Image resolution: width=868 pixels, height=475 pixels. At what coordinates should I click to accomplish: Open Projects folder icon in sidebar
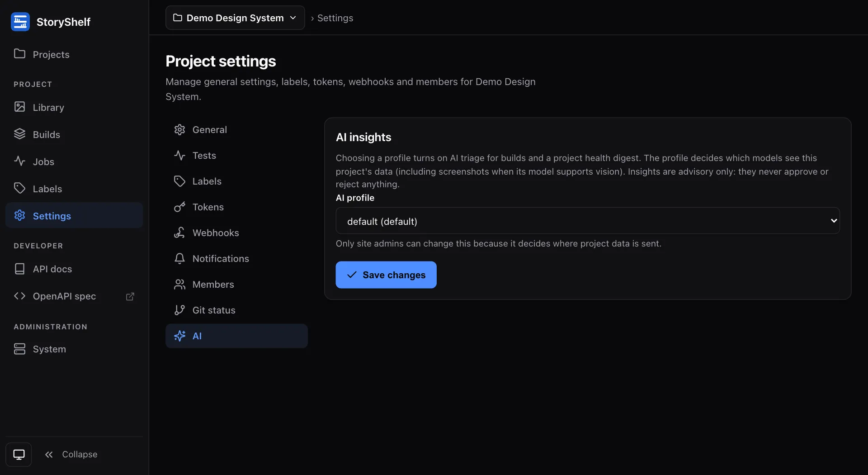[x=19, y=54]
